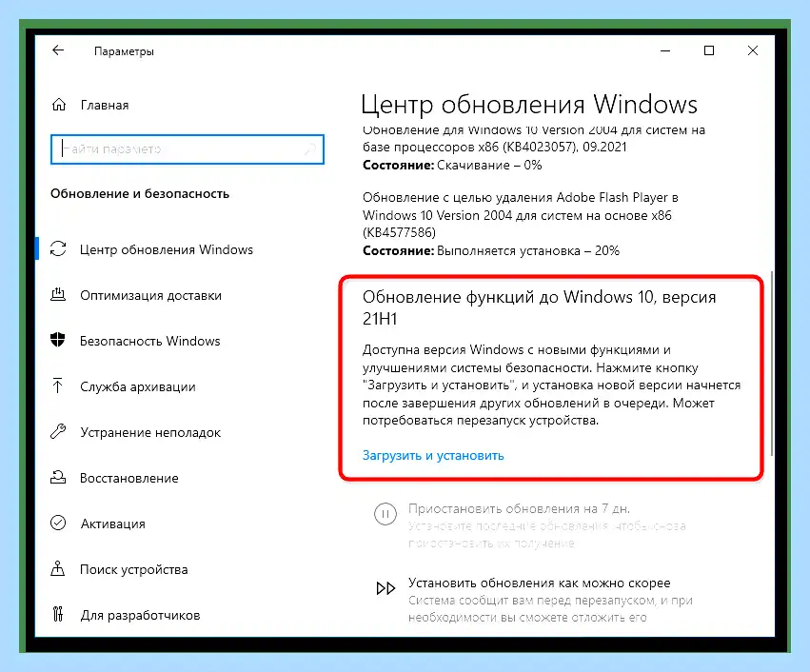This screenshot has height=672, width=810.
Task: Open Поиск устройства section
Action: pyautogui.click(x=134, y=569)
